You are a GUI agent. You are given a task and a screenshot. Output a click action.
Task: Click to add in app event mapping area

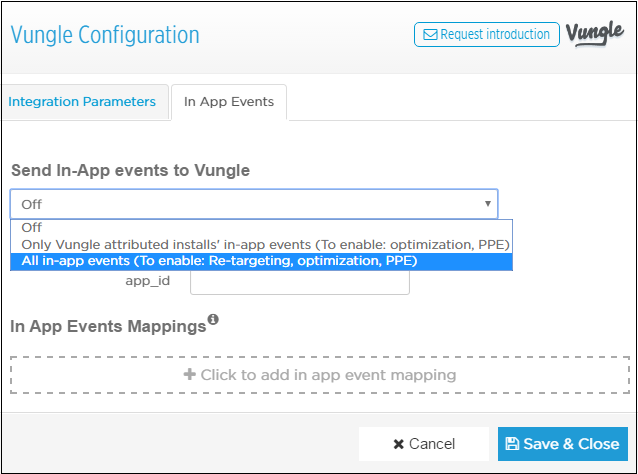(320, 375)
